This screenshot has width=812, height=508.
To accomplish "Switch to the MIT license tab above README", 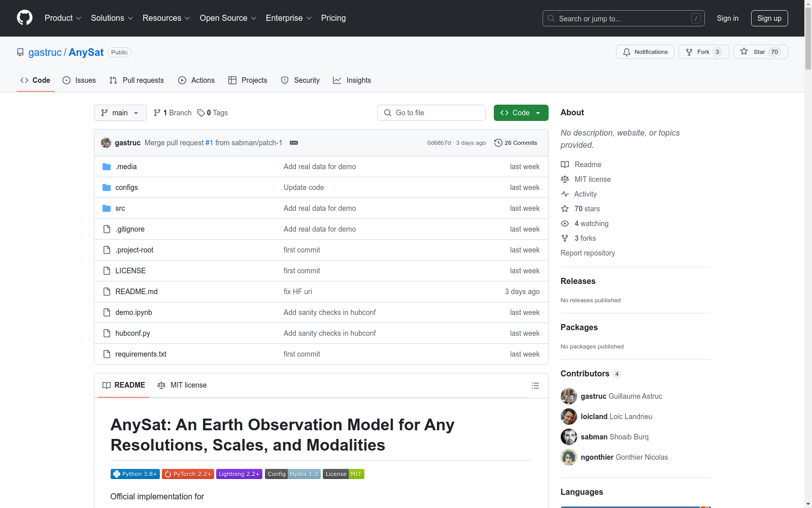I will pos(182,385).
